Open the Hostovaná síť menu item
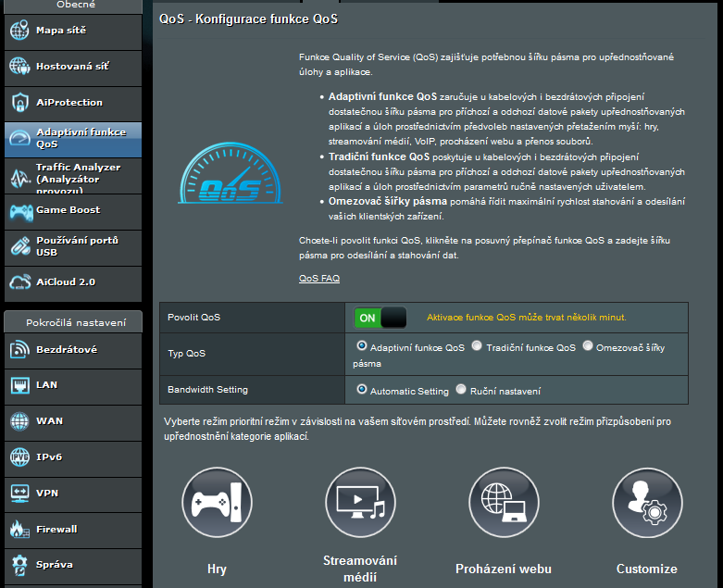This screenshot has height=588, width=723. (72, 67)
